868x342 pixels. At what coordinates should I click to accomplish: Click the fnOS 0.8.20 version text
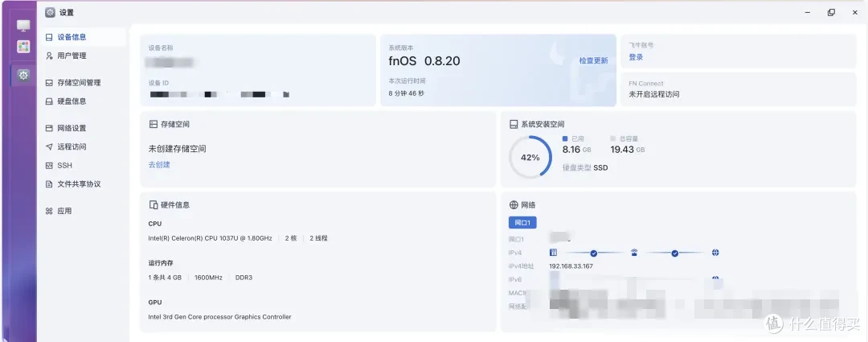coord(424,61)
